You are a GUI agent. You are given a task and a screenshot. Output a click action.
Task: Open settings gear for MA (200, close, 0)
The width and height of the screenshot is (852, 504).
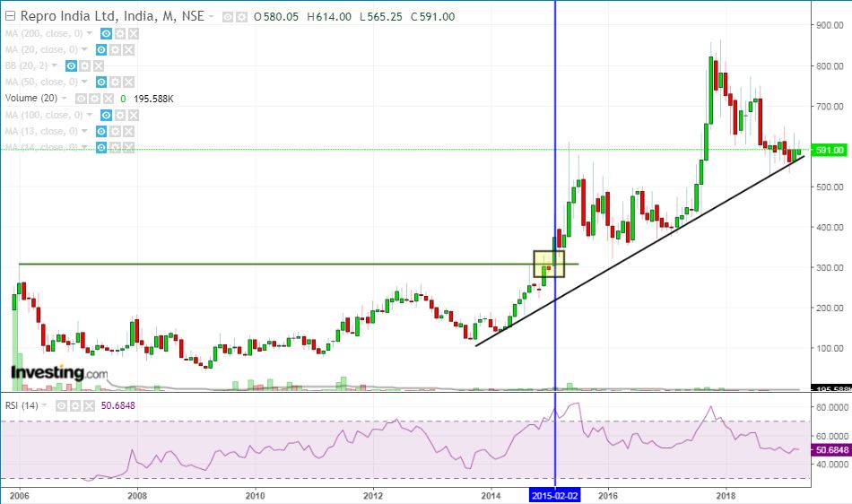coord(119,34)
